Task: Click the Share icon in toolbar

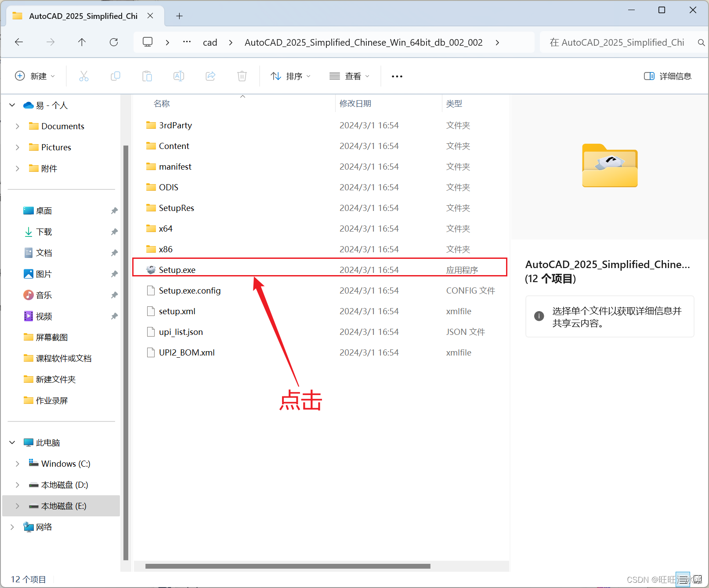Action: [x=210, y=76]
